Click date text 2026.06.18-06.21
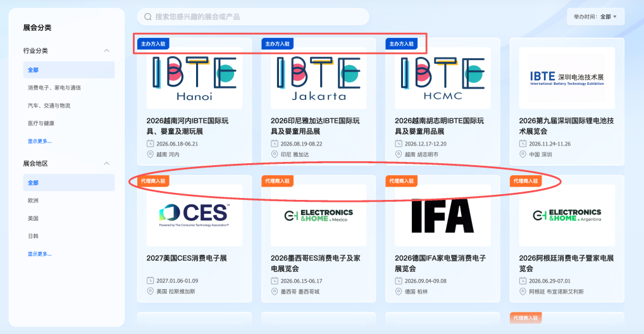Image resolution: width=644 pixels, height=334 pixels. point(177,144)
